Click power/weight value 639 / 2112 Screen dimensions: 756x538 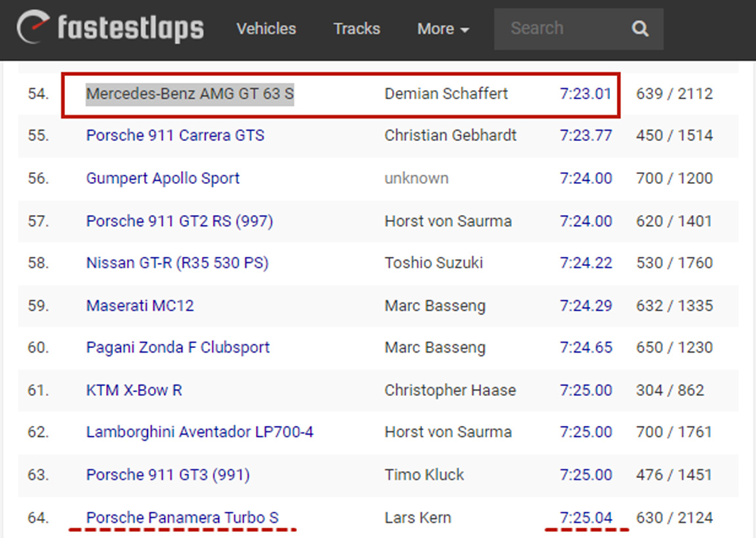tap(674, 93)
